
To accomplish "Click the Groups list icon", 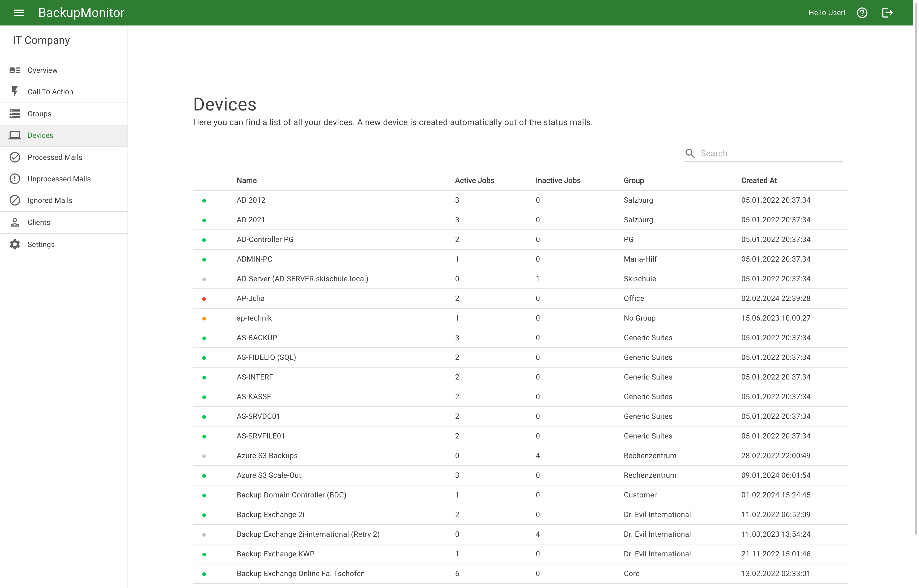I will [15, 114].
